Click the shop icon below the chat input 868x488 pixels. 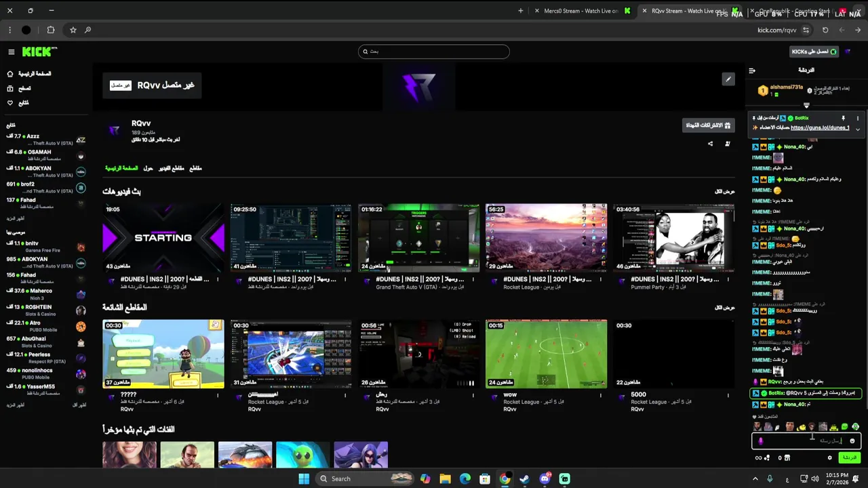coord(787,458)
